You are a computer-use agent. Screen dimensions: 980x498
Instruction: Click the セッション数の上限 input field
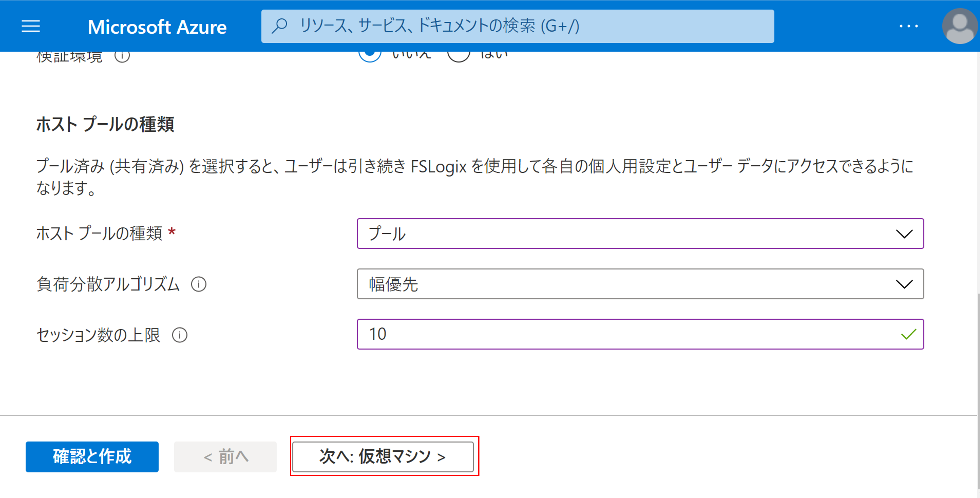(x=628, y=334)
